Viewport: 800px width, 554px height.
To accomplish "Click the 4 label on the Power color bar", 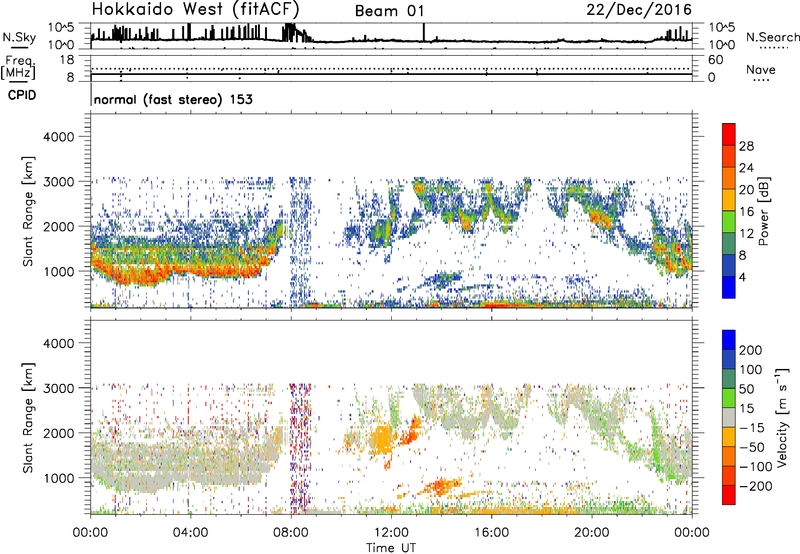I will pyautogui.click(x=742, y=277).
